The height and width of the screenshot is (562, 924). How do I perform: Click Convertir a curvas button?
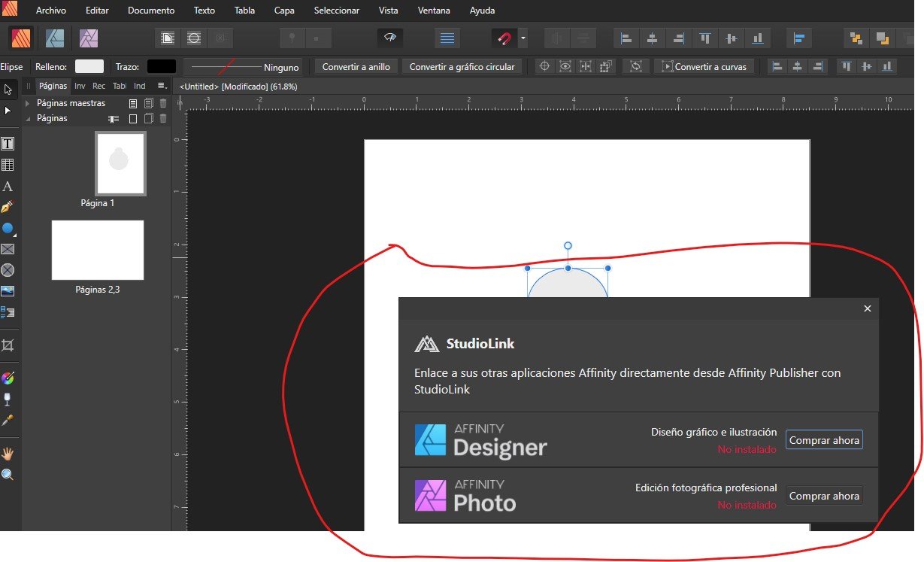704,67
